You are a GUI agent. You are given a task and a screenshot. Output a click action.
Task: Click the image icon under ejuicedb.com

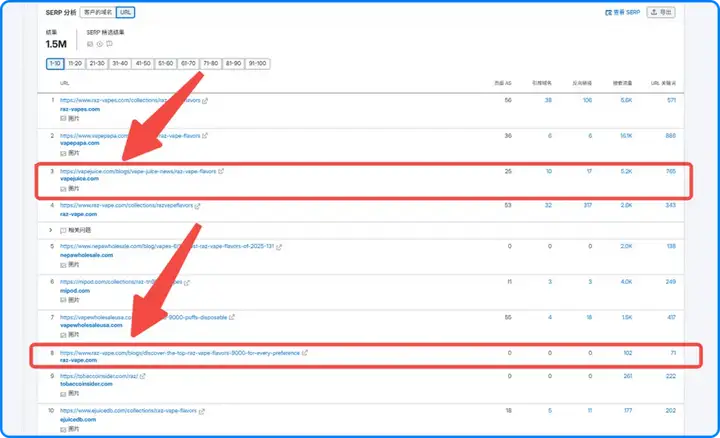(63, 429)
